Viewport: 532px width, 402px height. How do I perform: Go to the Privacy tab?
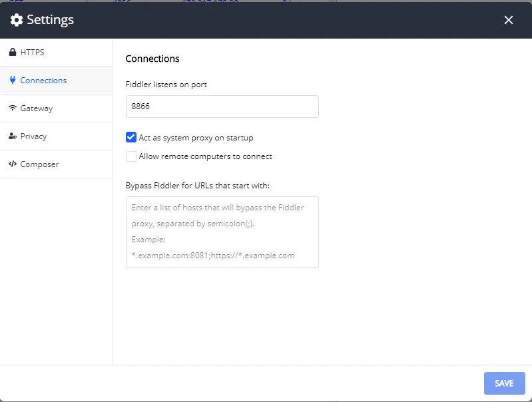[56, 136]
